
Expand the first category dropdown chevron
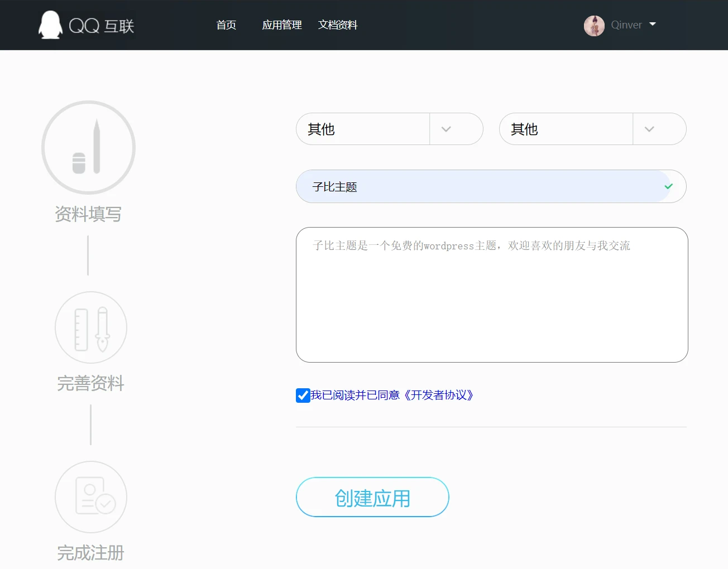click(446, 129)
